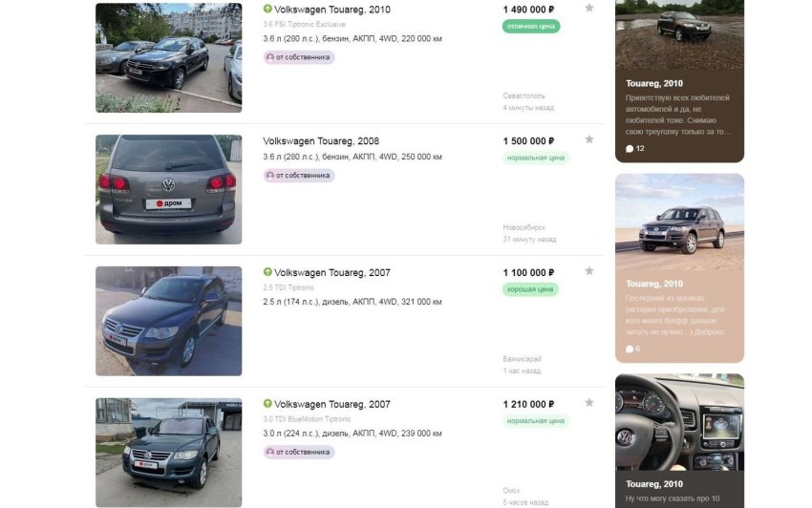Click green arrow icon on 3.0 TDI BlueMotion listing

click(267, 405)
